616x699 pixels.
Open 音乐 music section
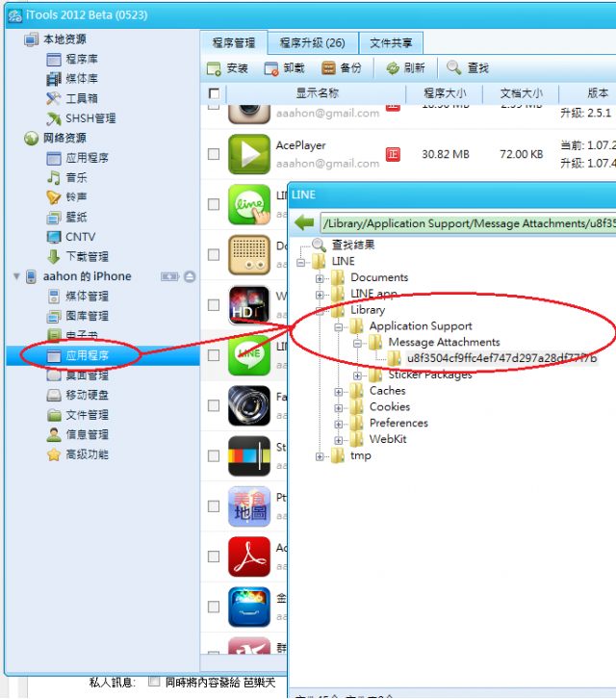(67, 177)
